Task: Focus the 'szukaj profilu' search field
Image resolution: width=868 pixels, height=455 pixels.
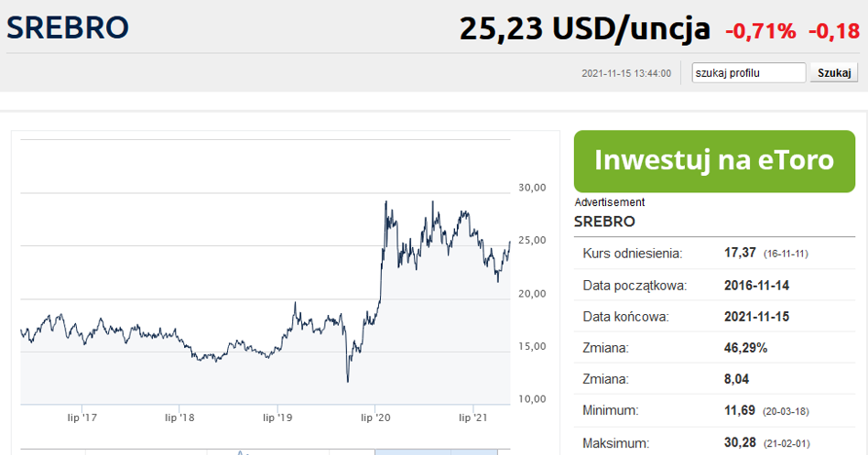Action: point(748,73)
